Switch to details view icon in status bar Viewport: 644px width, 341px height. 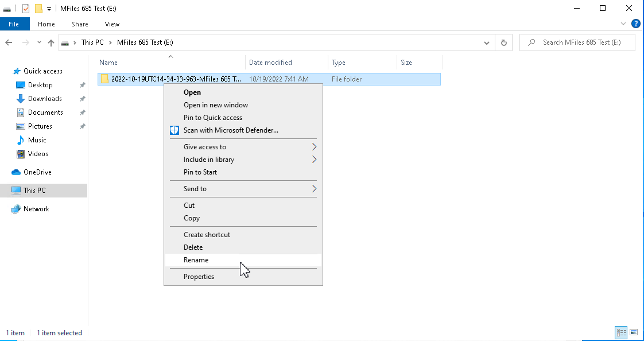621,332
